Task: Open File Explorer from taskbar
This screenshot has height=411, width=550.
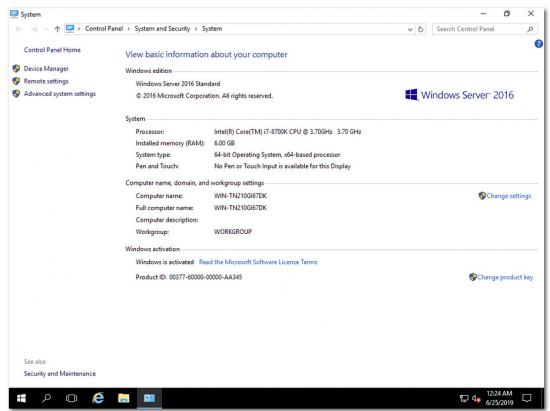Action: coord(123,398)
